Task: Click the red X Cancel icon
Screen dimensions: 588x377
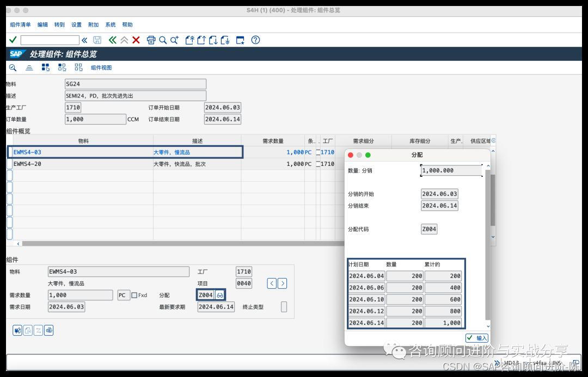Action: [x=136, y=40]
